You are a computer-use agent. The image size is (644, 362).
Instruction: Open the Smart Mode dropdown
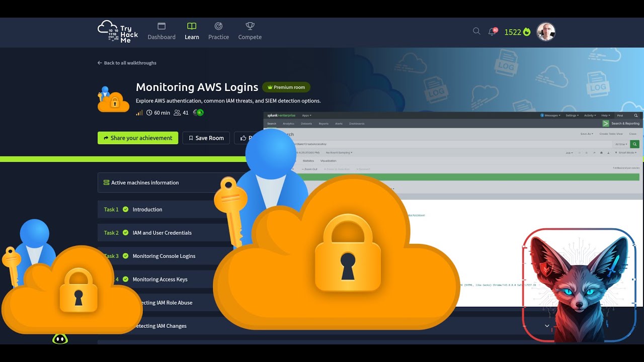626,152
